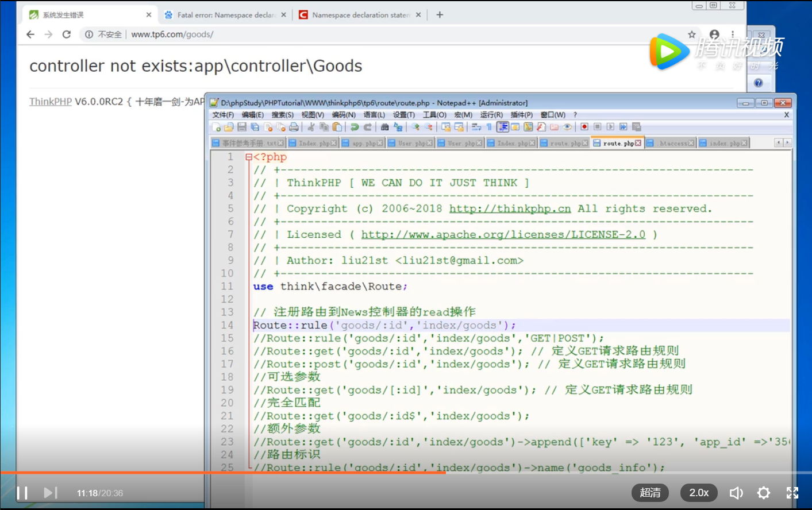Toggle file monitoring eye icon
Screen dimensions: 812x510
[x=567, y=127]
